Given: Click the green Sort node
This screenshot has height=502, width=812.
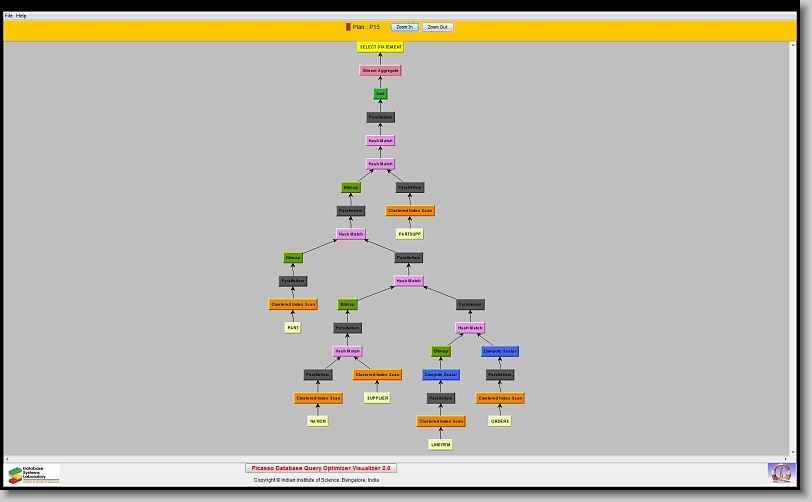Looking at the screenshot, I should coord(380,94).
